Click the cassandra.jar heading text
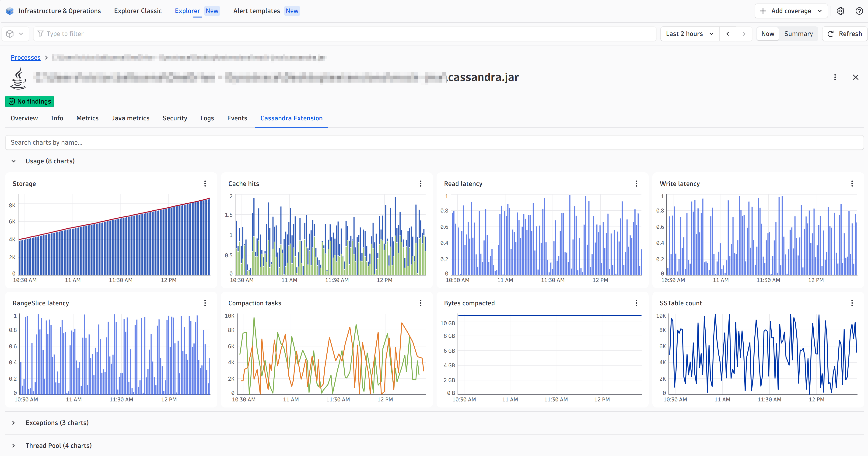This screenshot has height=456, width=868. coord(483,77)
